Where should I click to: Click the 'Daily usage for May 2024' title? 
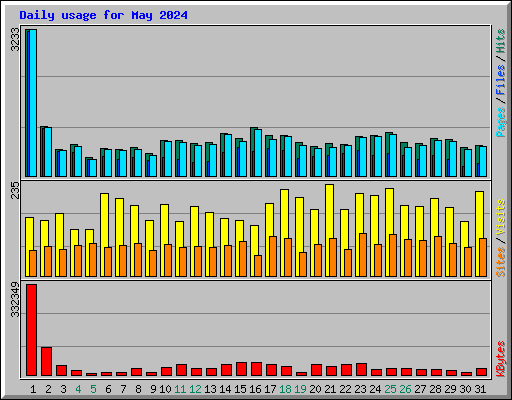click(103, 15)
